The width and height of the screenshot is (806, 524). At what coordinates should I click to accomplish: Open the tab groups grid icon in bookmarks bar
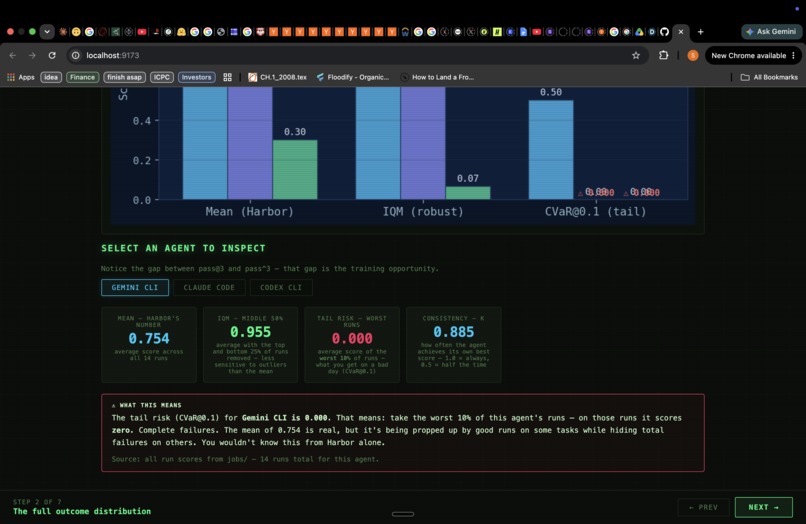click(x=227, y=77)
